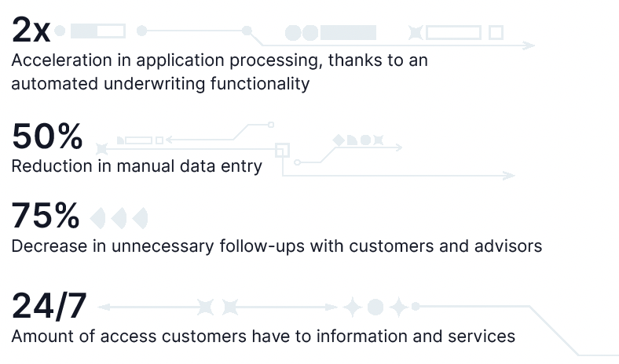Click the star shape left of 50% flow line
This screenshot has height=364, width=619.
(x=102, y=149)
